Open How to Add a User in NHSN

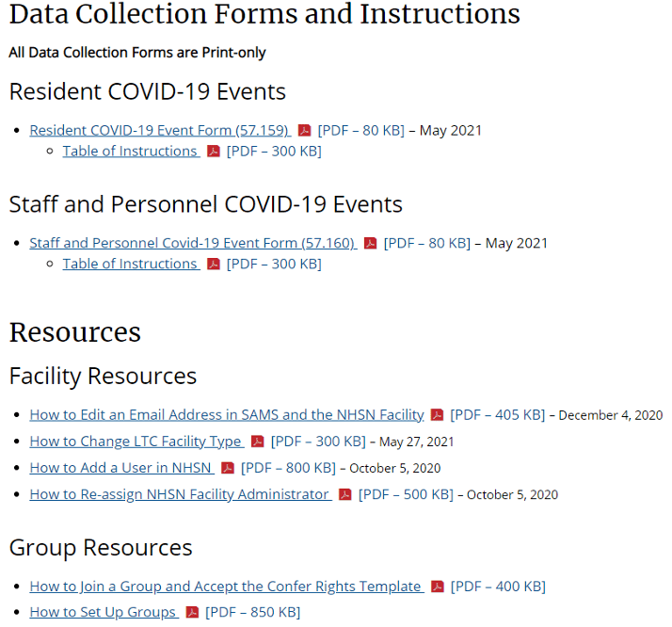coord(120,468)
